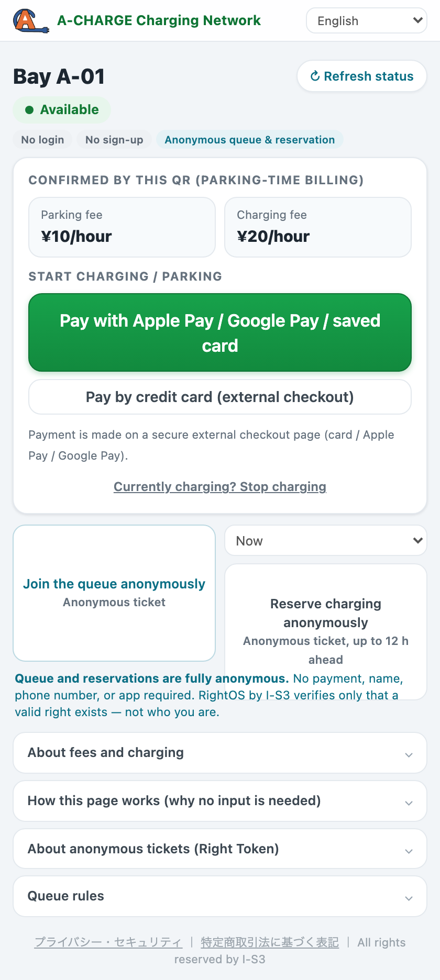Pay with Apple Pay / Google Pay / saved card
Image resolution: width=440 pixels, height=980 pixels.
tap(220, 333)
